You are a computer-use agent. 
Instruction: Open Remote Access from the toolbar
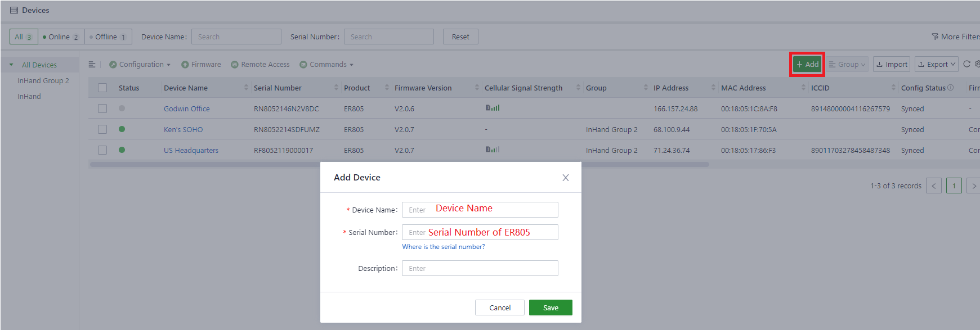260,65
